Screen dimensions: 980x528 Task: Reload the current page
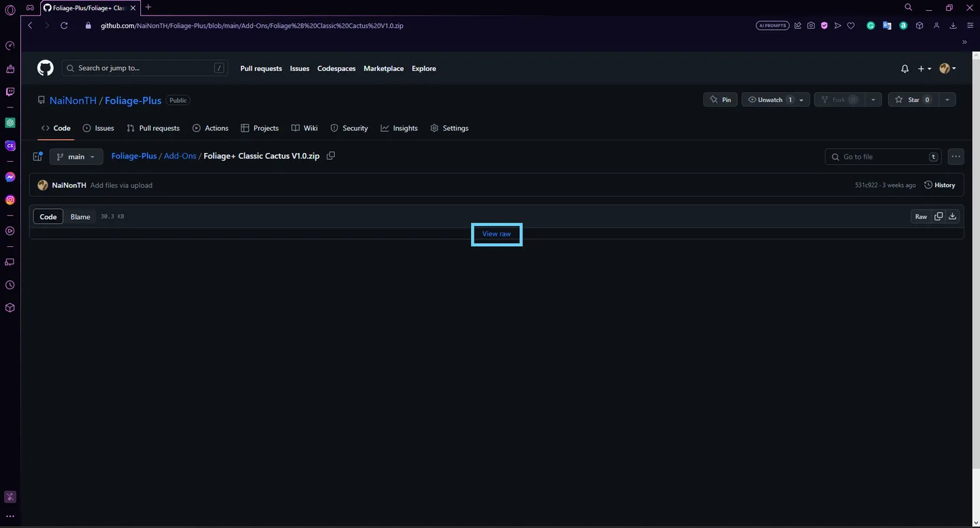click(x=64, y=26)
